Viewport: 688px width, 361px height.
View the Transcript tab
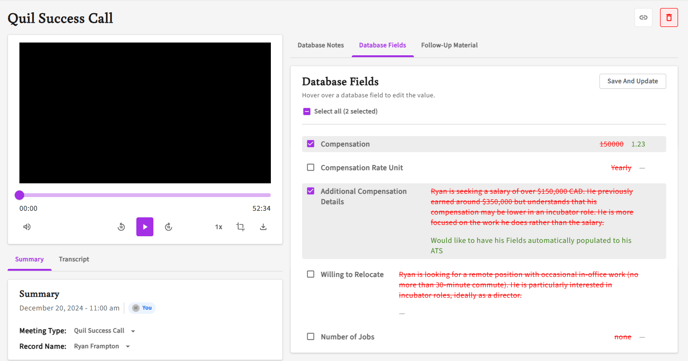[x=74, y=259]
